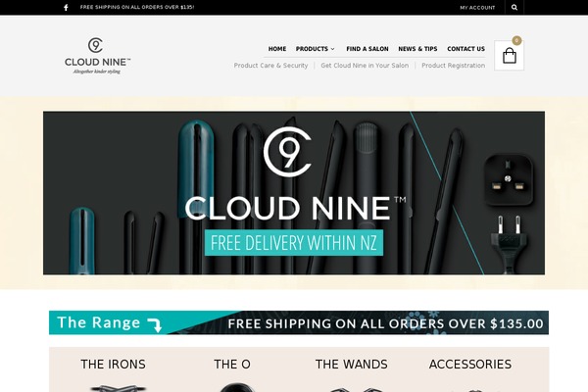Go to the Home menu item

point(277,49)
